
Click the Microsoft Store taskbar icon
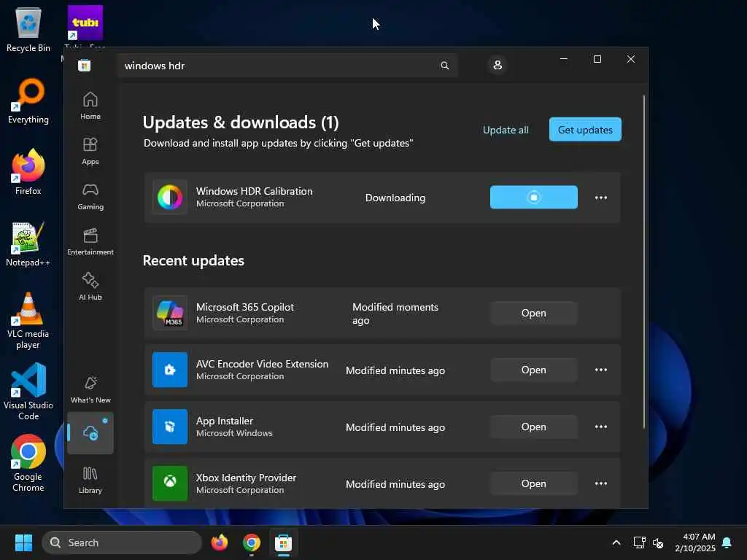pyautogui.click(x=283, y=542)
